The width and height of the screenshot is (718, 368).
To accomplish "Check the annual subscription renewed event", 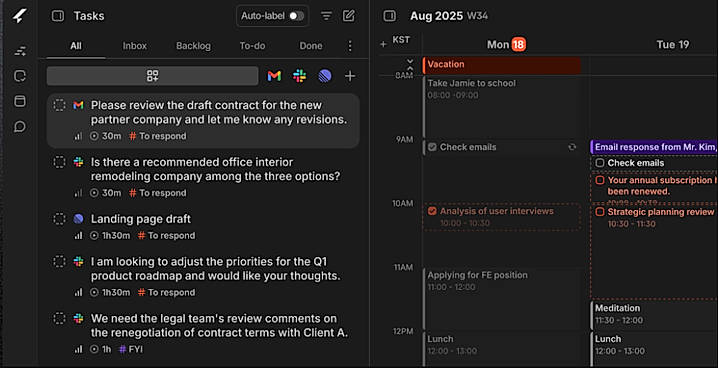I will click(600, 180).
